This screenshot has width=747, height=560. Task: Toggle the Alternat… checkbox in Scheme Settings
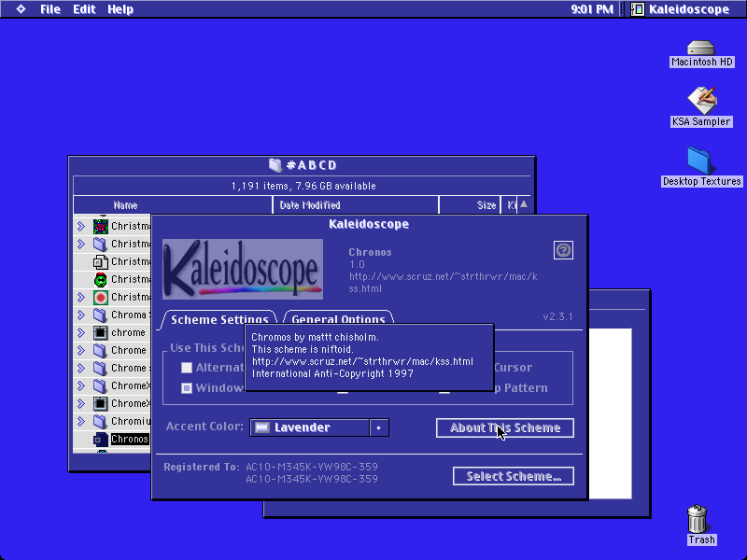point(187,368)
